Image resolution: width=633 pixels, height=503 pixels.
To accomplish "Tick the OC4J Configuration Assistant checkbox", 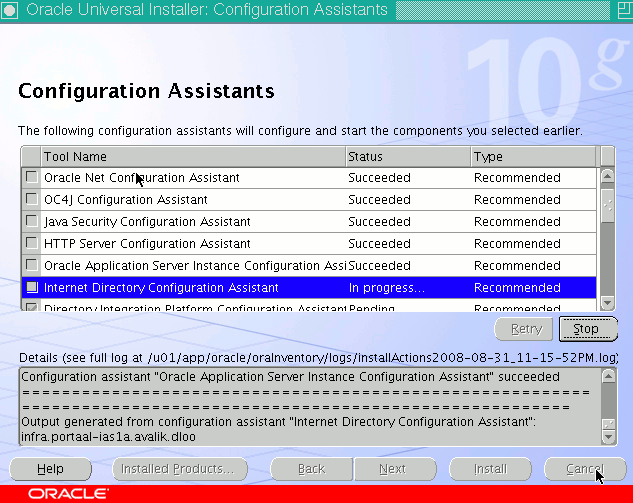I will [x=31, y=199].
